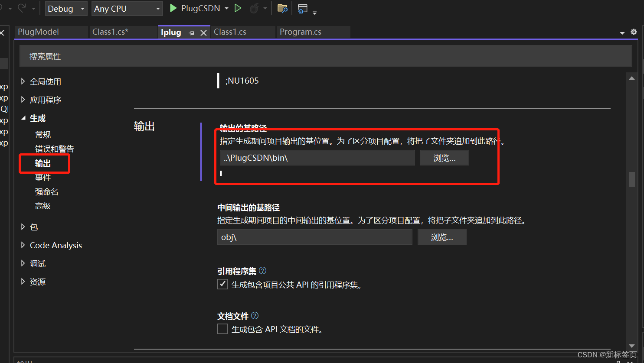
Task: Click the window preview icon on toolbar
Action: point(302,8)
